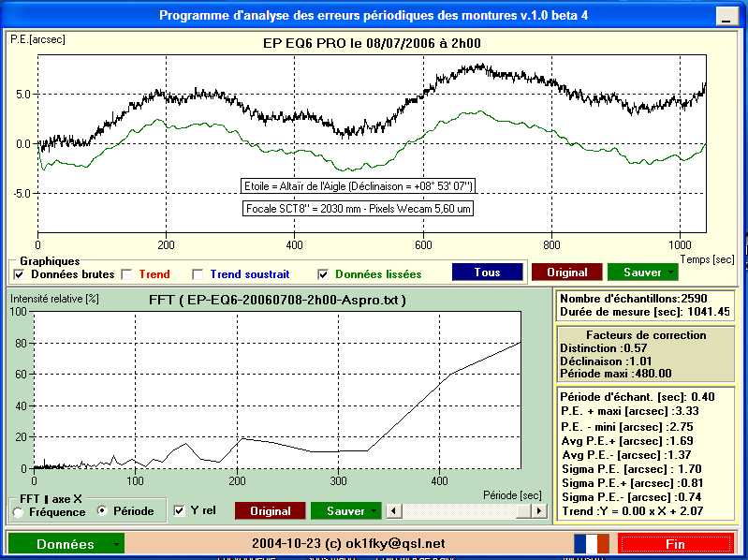Click the Original button beside Y rel

[x=270, y=511]
